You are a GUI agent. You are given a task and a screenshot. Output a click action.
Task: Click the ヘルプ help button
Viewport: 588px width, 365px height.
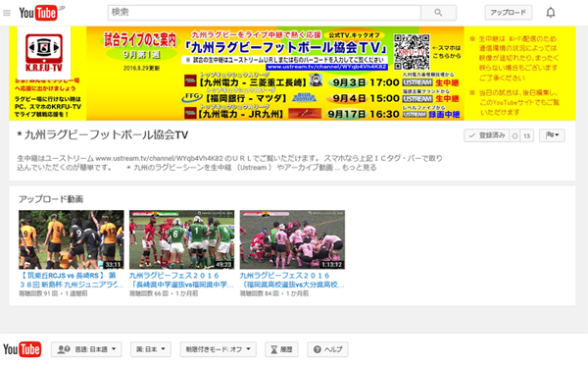(x=327, y=349)
